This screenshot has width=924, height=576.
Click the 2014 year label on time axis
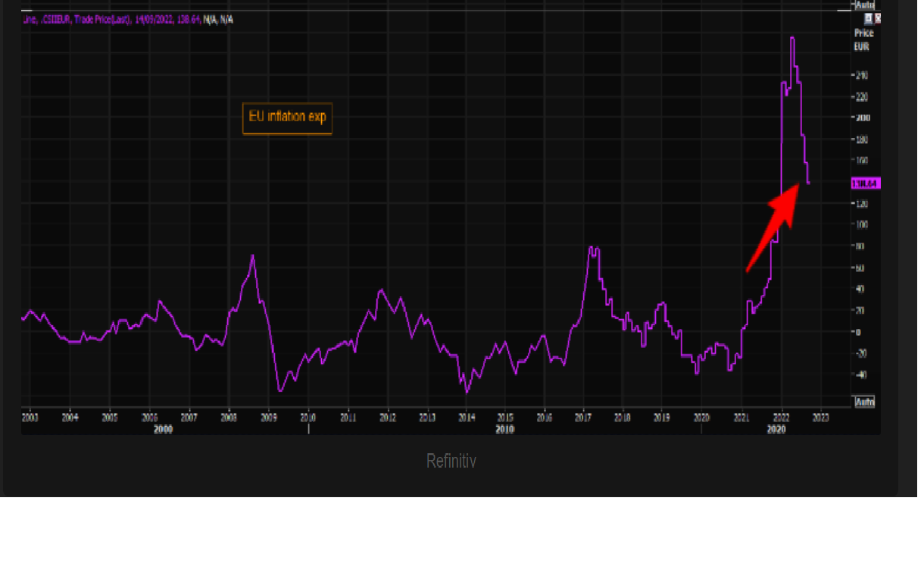pyautogui.click(x=467, y=417)
